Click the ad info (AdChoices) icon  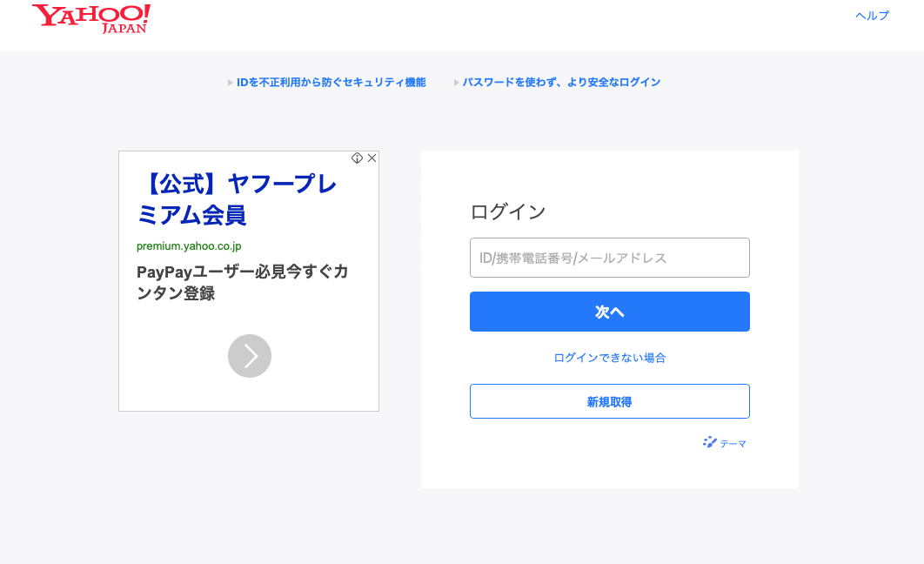[357, 158]
